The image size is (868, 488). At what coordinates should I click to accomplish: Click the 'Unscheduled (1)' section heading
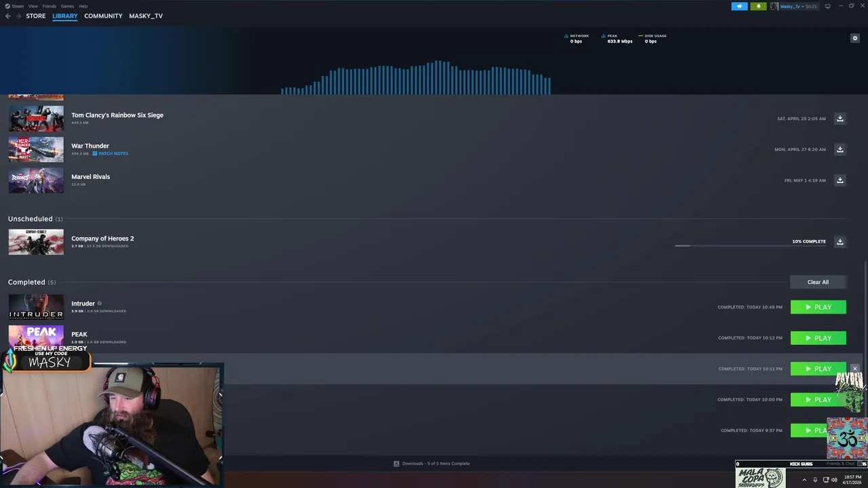[35, 219]
